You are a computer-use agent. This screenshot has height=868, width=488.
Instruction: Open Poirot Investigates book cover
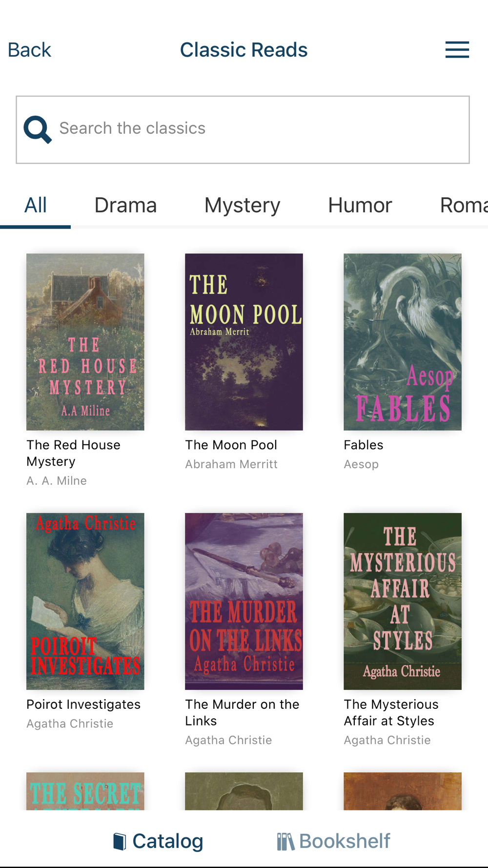pos(85,601)
